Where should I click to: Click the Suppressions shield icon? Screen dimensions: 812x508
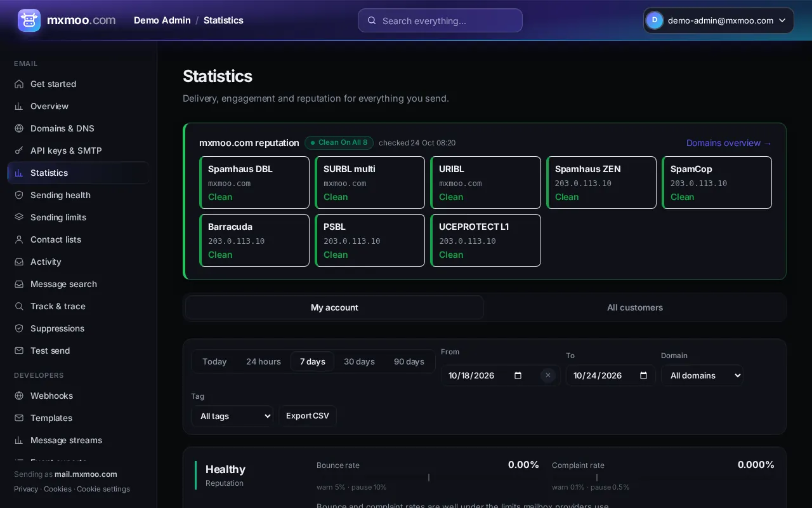[x=19, y=328]
